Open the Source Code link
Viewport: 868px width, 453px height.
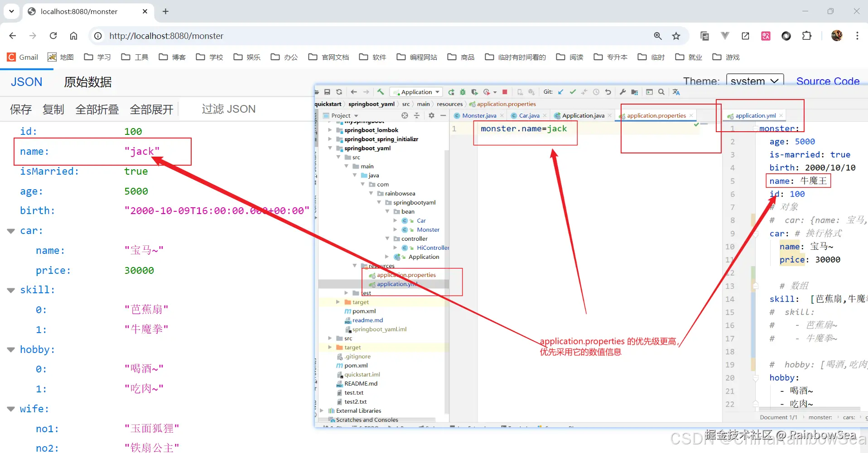tap(828, 81)
